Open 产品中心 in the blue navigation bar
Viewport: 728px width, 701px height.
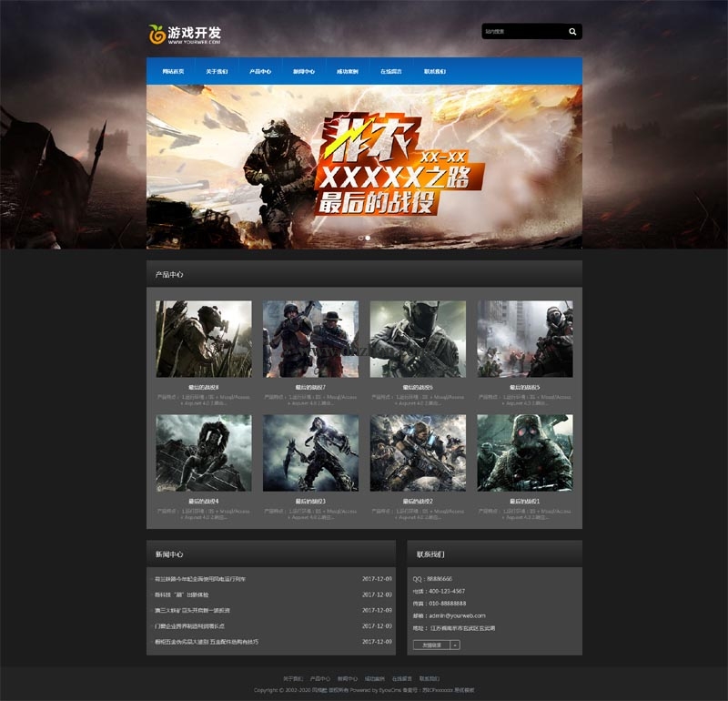point(260,71)
